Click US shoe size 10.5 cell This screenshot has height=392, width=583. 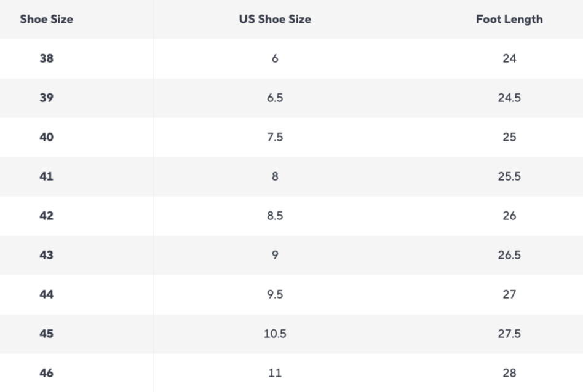(x=275, y=334)
